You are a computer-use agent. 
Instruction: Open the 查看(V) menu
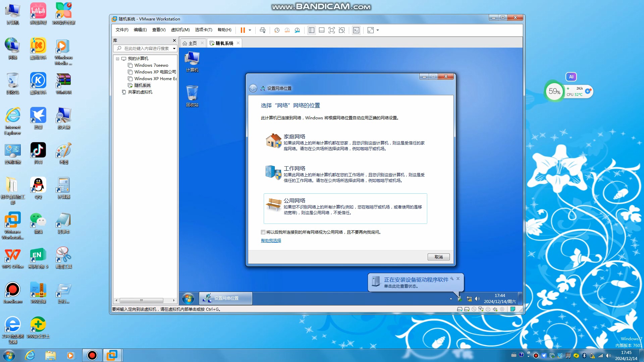159,30
